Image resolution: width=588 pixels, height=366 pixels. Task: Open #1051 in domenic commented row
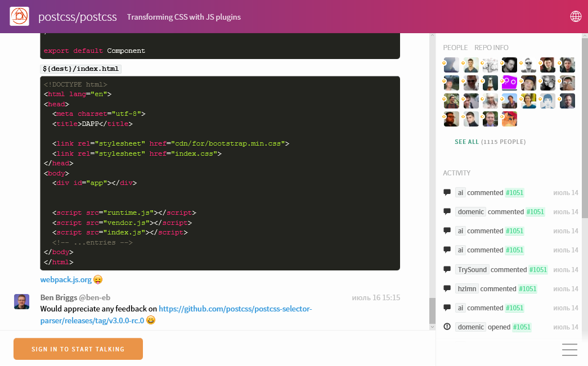coord(535,211)
